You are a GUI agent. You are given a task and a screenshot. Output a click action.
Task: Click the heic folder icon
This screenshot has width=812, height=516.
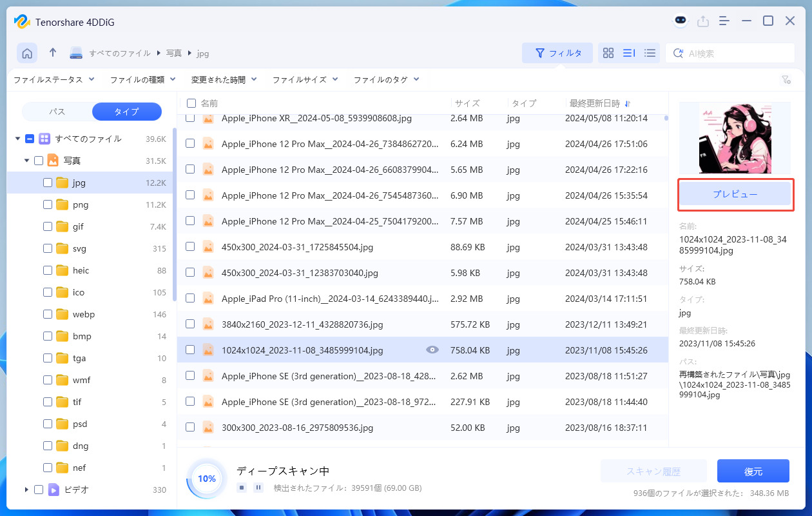tap(63, 270)
